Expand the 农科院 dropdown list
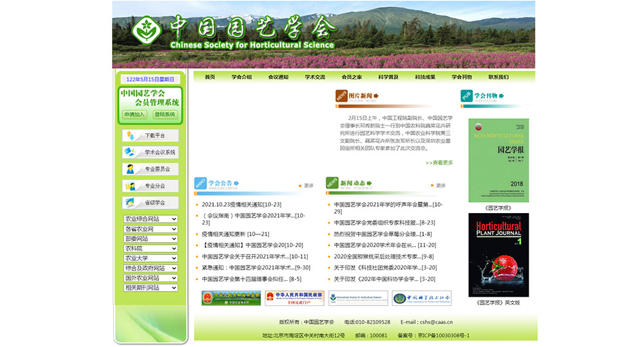 pyautogui.click(x=150, y=249)
